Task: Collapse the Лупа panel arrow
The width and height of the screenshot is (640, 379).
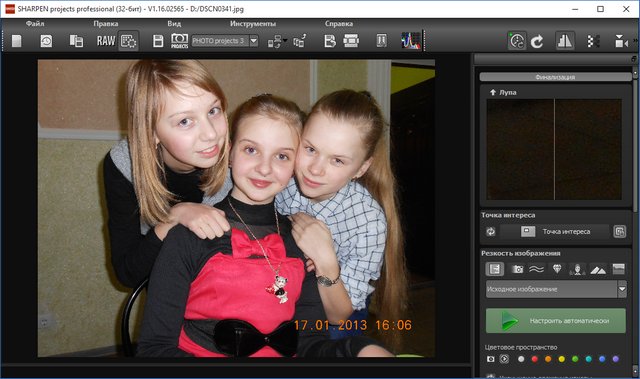Action: tap(493, 93)
